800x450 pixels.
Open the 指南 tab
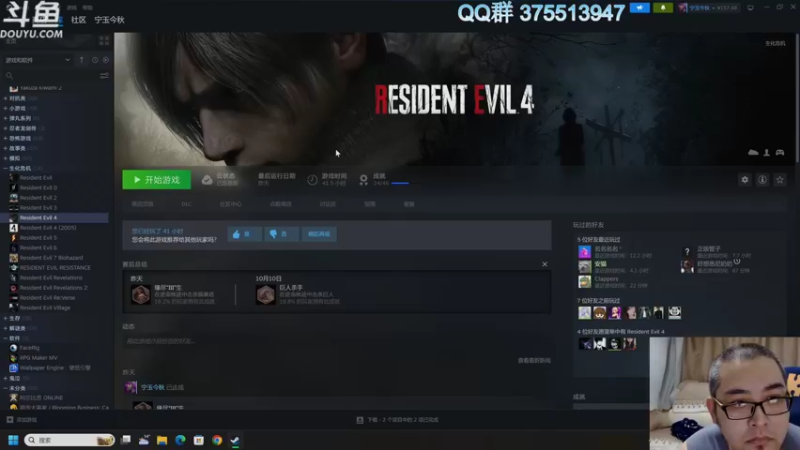coord(370,204)
